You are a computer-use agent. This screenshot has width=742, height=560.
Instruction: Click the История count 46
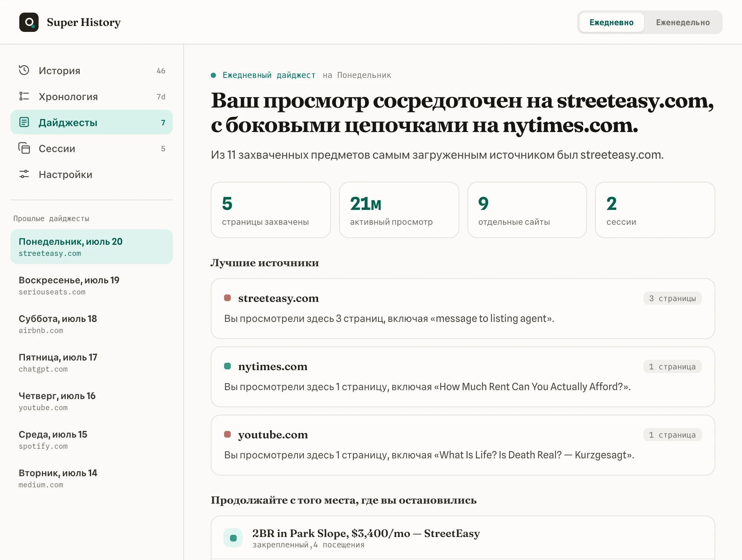tap(161, 70)
